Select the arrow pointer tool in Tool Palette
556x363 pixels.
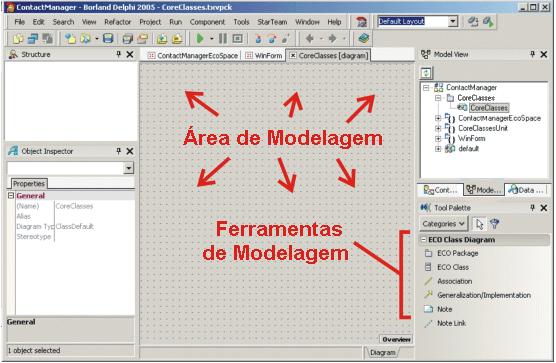pos(480,224)
